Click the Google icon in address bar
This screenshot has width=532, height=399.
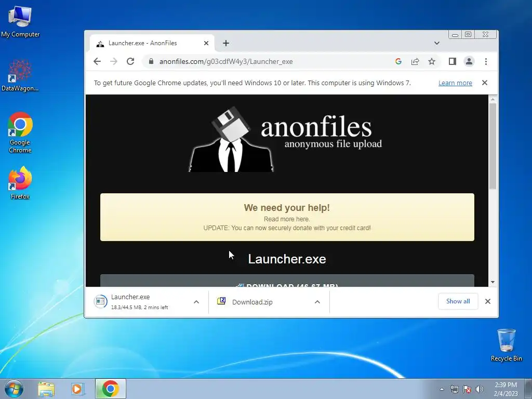point(398,61)
